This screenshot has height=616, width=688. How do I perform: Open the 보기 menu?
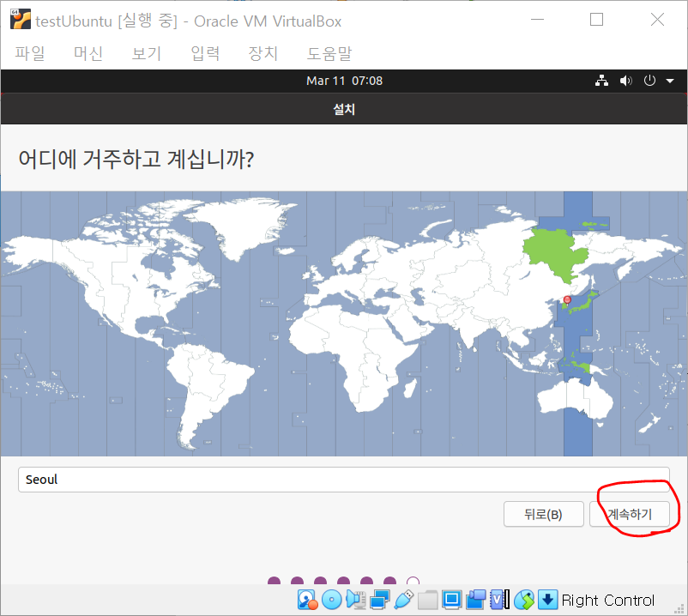point(147,53)
